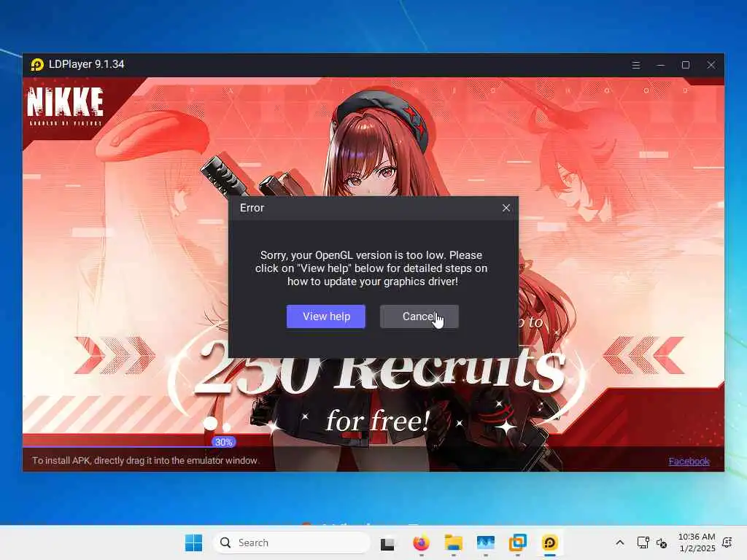Open the LDPlayer hamburger menu
Screen dimensions: 747x560
pos(635,65)
